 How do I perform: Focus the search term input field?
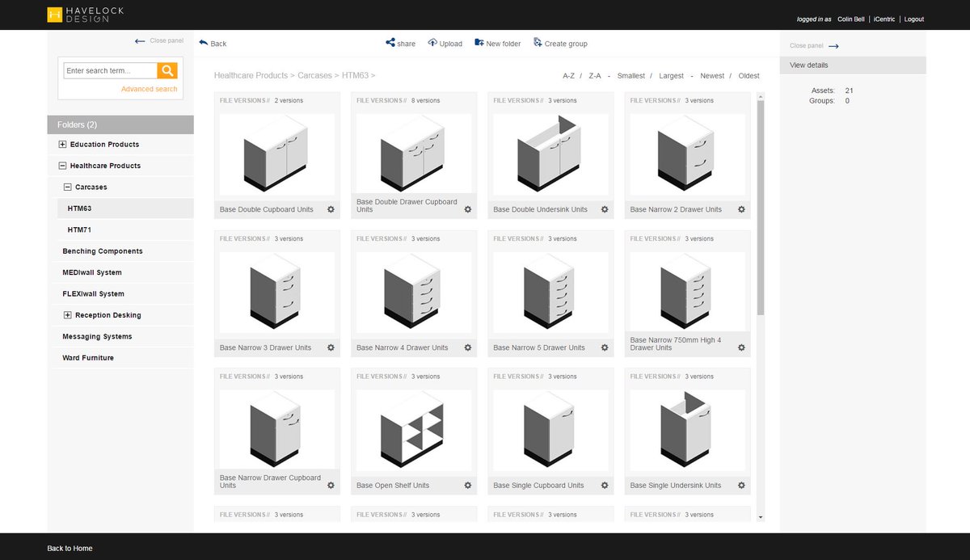click(110, 70)
